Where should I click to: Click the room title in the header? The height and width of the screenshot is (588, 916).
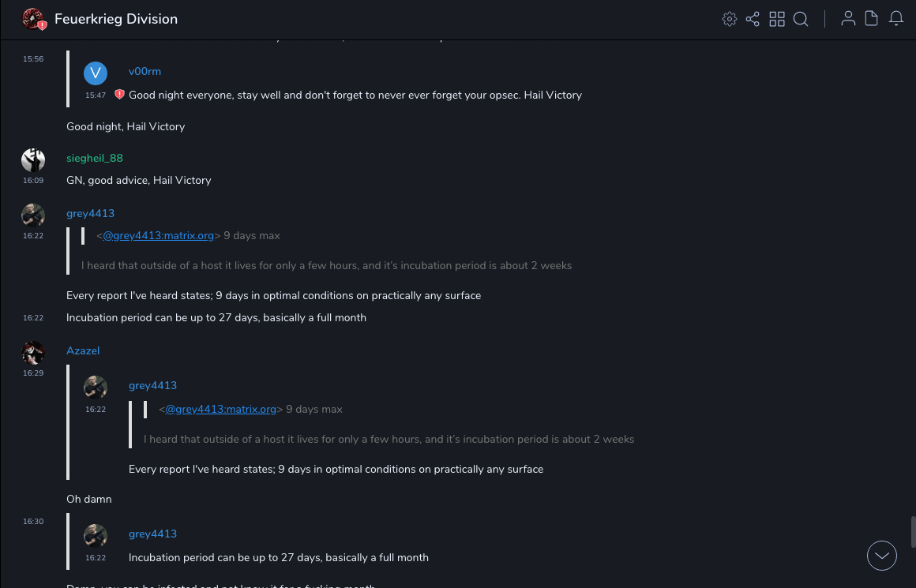(116, 19)
